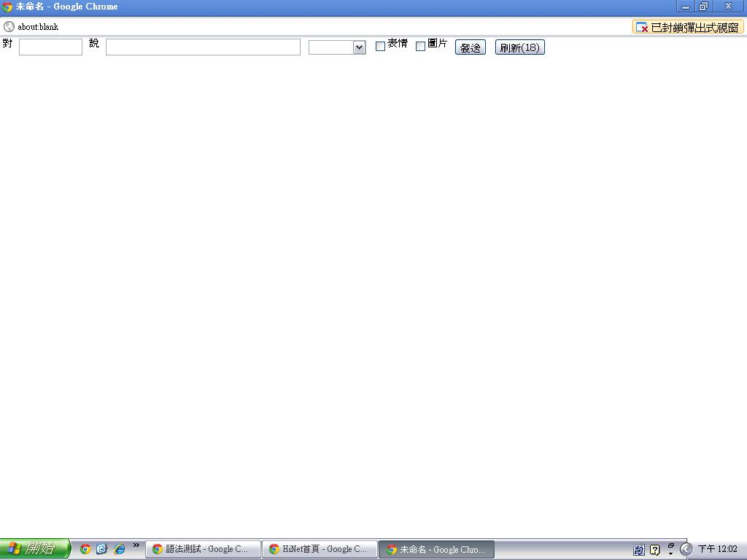Viewport: 747px width, 560px height.
Task: Show hidden system tray icons
Action: coord(686,549)
